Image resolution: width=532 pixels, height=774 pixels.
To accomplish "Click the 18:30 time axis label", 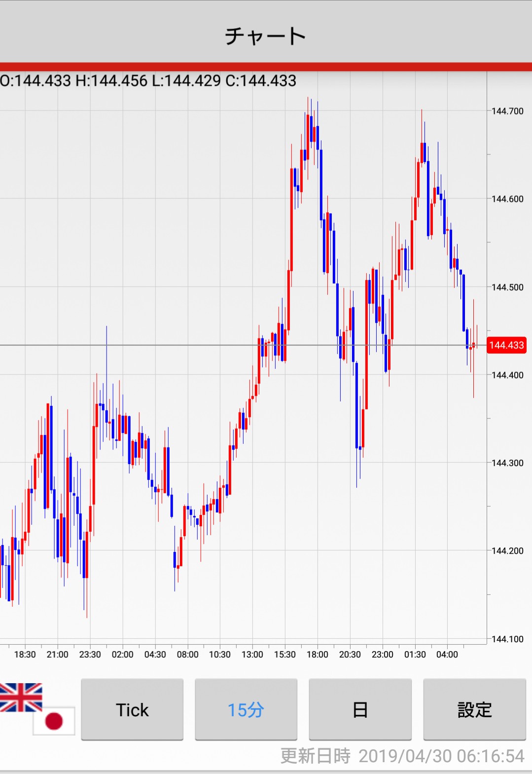I will [25, 655].
